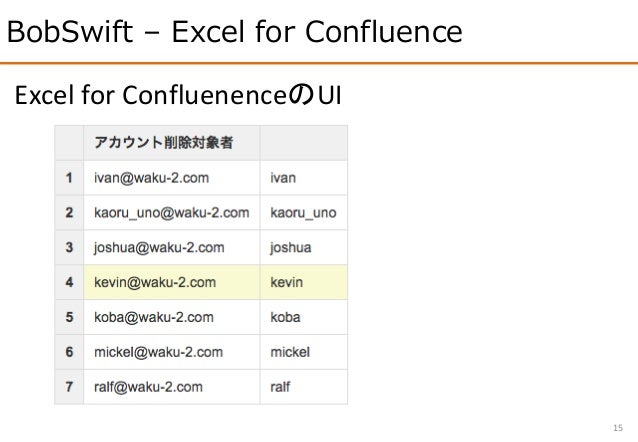Click the アカウント削除対象者 column header

[x=172, y=143]
